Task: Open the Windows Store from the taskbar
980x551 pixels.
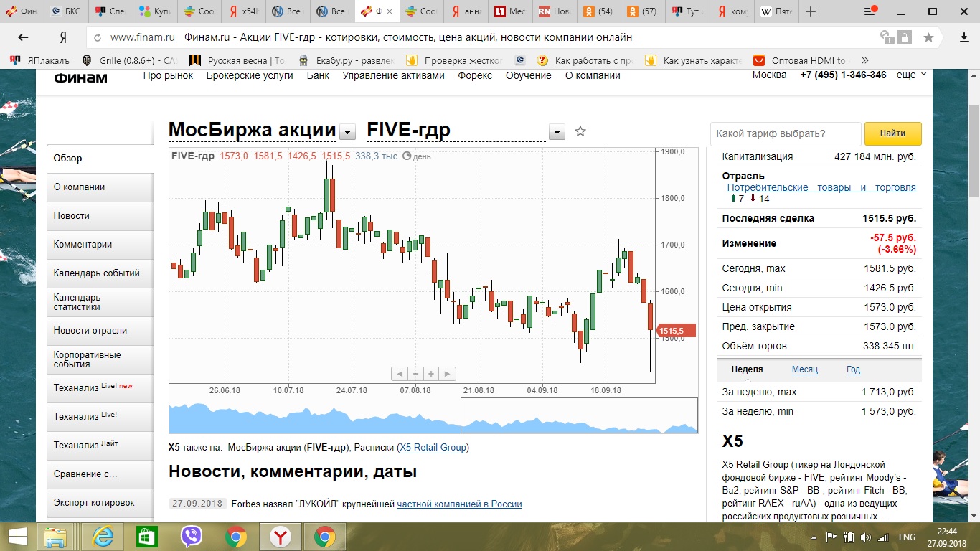Action: coord(146,537)
